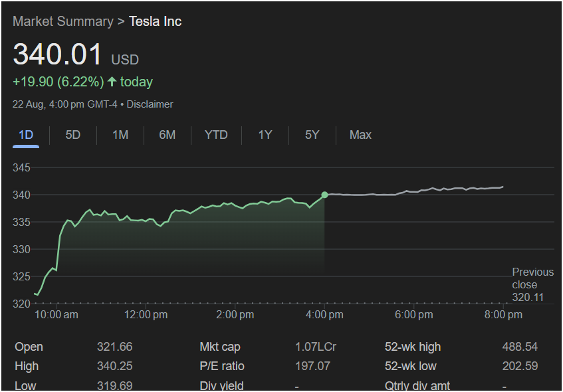Click the Market Summary breadcrumb link
563x392 pixels.
pos(62,21)
